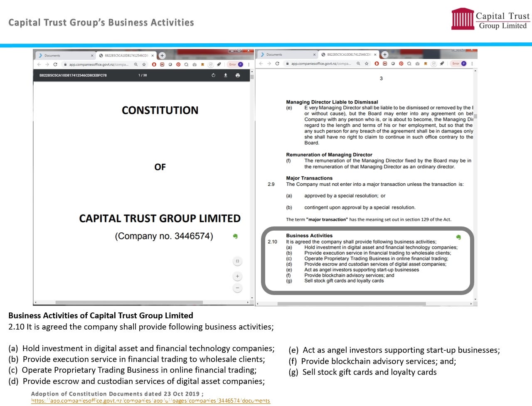The width and height of the screenshot is (532, 406).
Task: Print the PDF from the left viewer toolbar
Action: (238, 75)
